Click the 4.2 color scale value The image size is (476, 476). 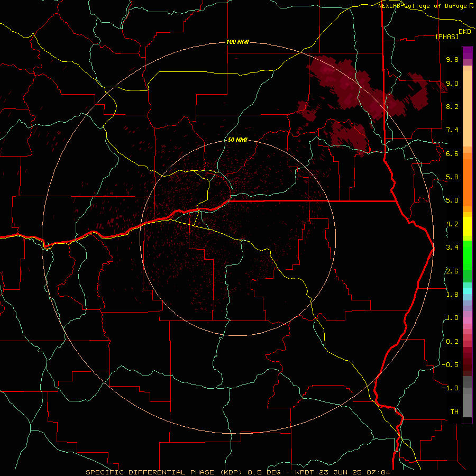[x=452, y=224]
